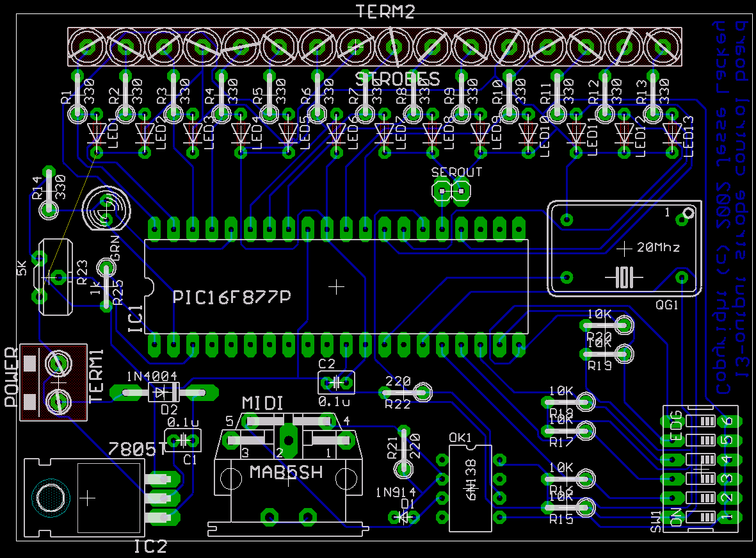
Task: Toggle DIP switch position 5
Action: click(701, 439)
